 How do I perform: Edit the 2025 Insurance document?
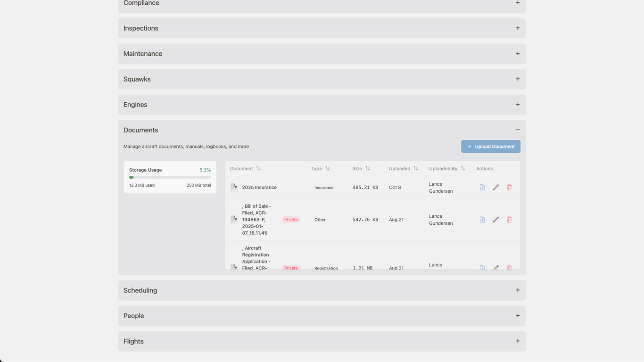495,188
